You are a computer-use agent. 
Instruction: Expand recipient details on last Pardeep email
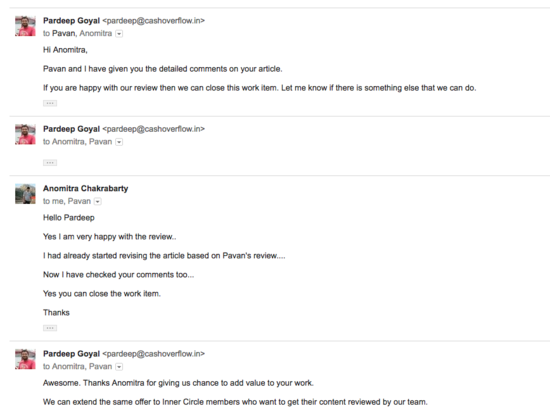[119, 367]
